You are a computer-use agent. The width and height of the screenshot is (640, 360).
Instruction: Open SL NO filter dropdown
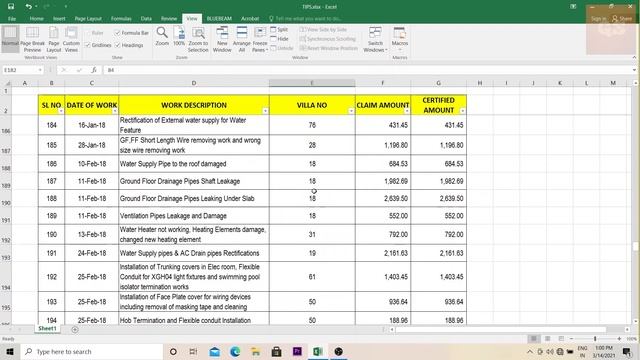(x=61, y=111)
